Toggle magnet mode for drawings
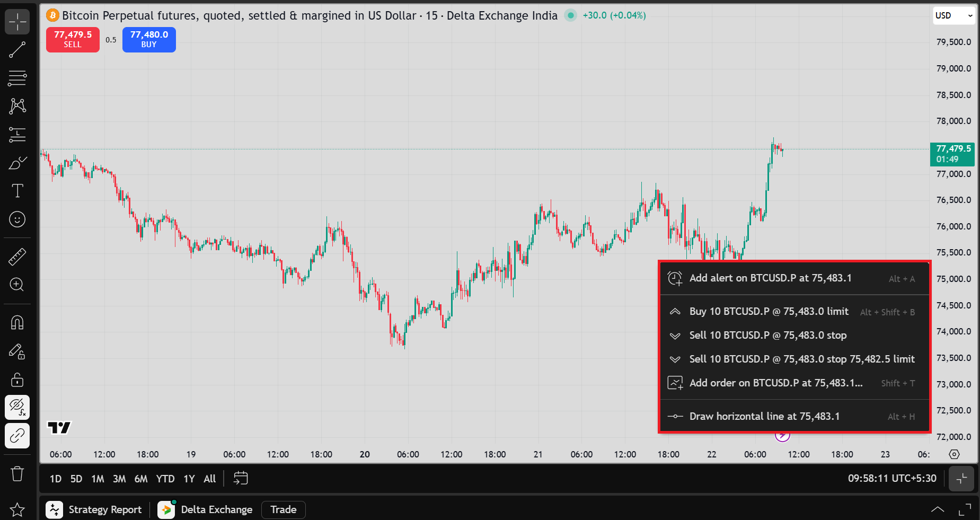Viewport: 980px width, 520px height. coord(17,322)
